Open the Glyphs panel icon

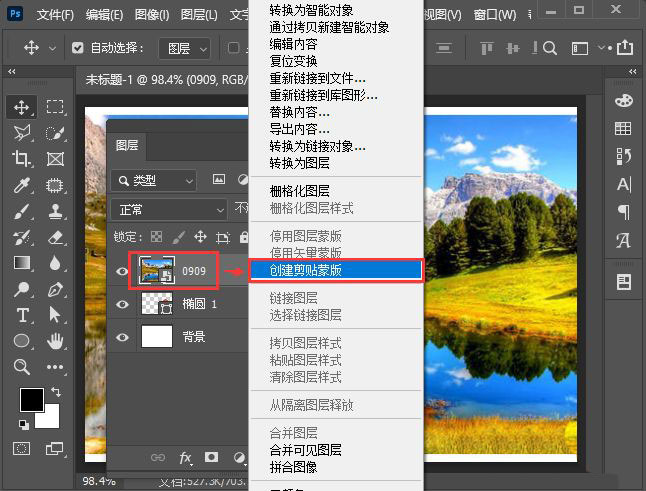(623, 241)
